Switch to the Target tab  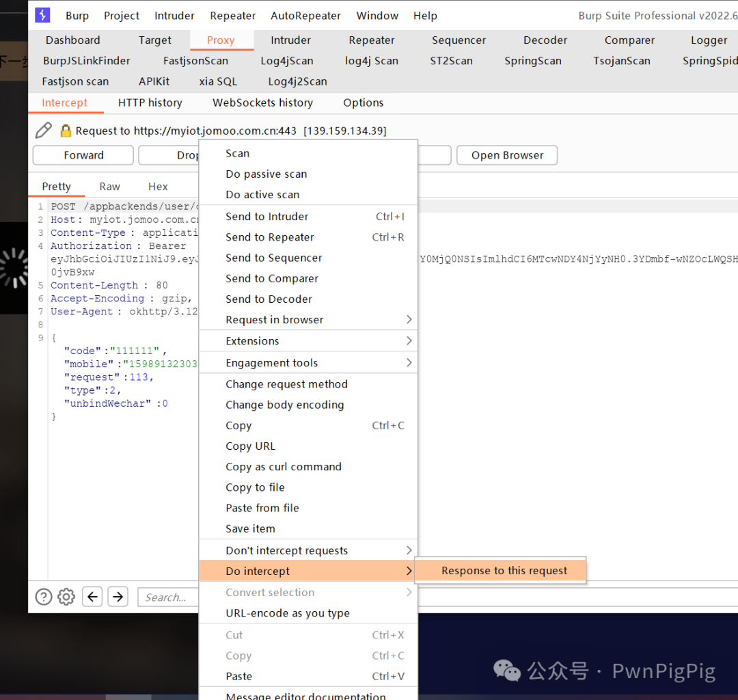point(155,40)
